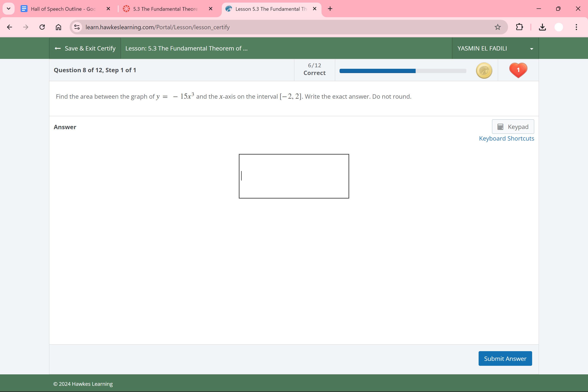Screen dimensions: 588x392
Task: Reload the page
Action: (x=42, y=27)
